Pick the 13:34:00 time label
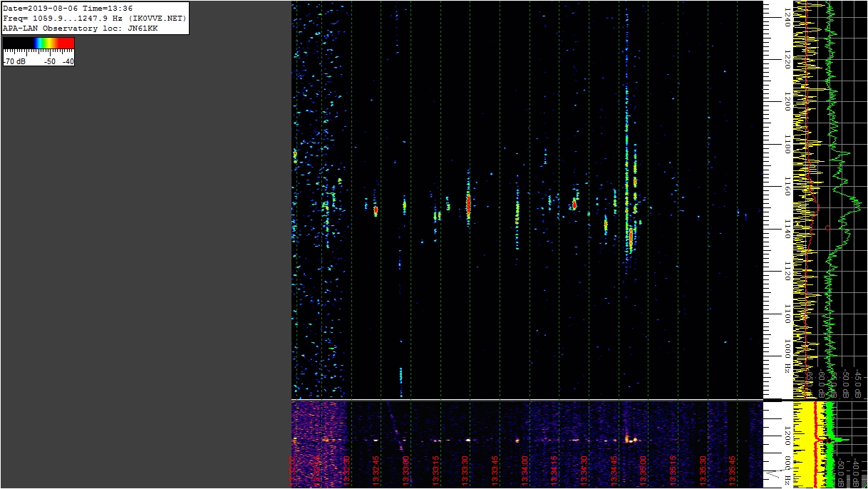The image size is (868, 489). coord(525,471)
